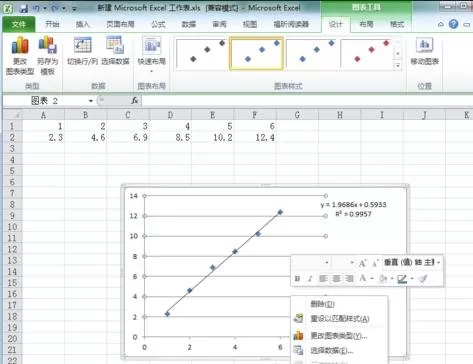This screenshot has width=473, height=364.
Task: Open the File (文件) tab
Action: tap(19, 24)
